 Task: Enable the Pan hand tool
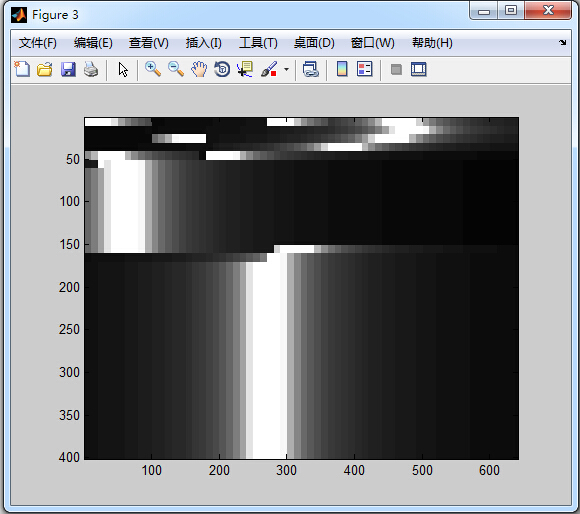199,69
